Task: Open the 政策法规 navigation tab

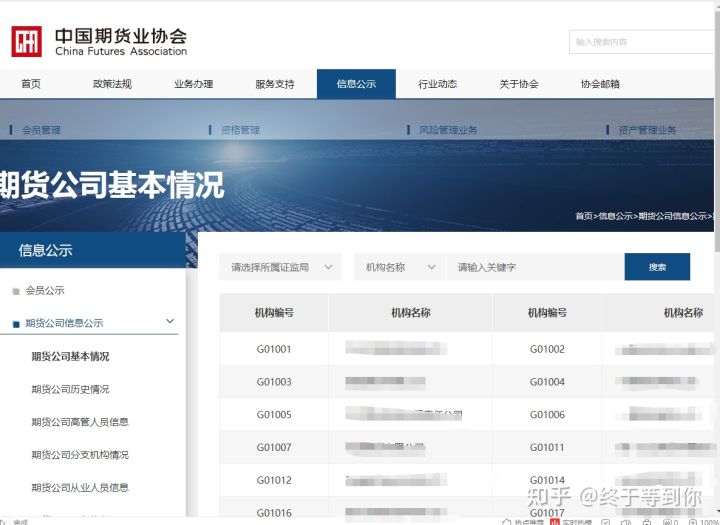Action: click(x=112, y=84)
